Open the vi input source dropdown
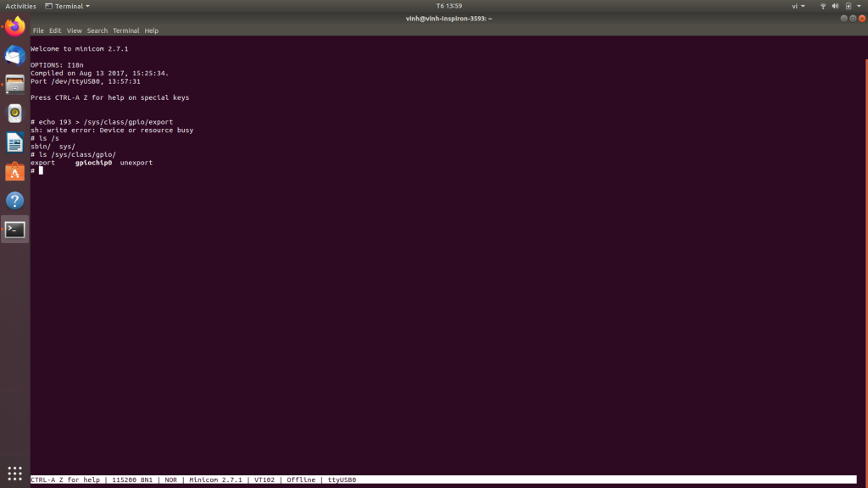 pos(798,6)
